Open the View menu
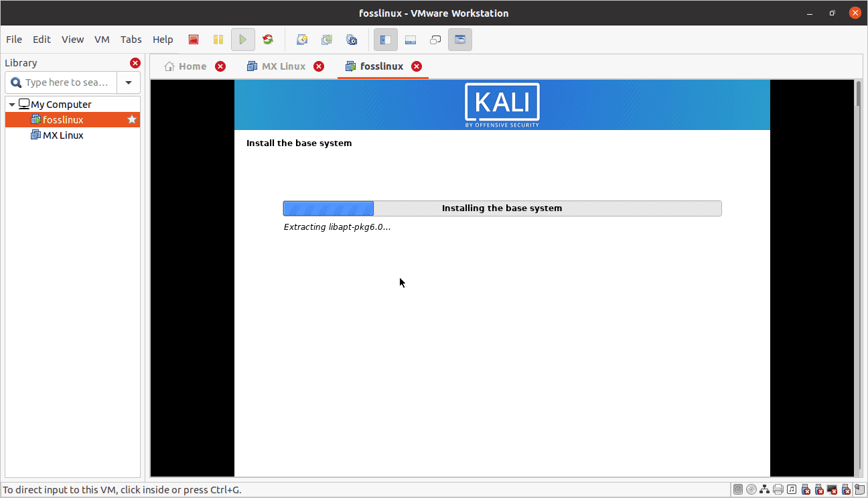Viewport: 868px width, 498px height. coord(73,40)
